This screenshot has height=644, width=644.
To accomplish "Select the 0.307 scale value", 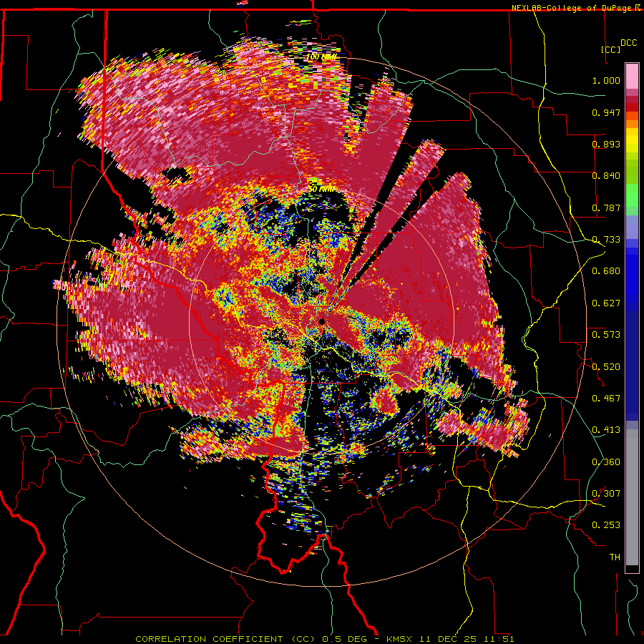I will tap(606, 494).
